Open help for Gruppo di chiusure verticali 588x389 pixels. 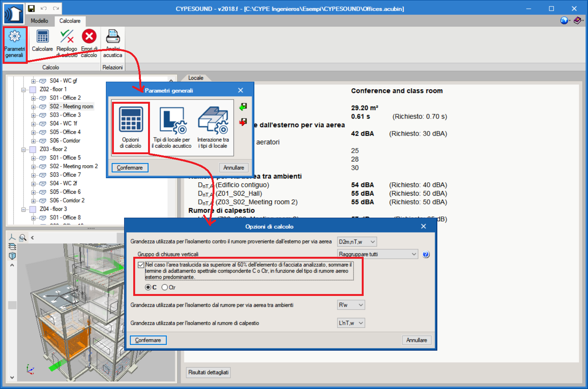pos(426,255)
